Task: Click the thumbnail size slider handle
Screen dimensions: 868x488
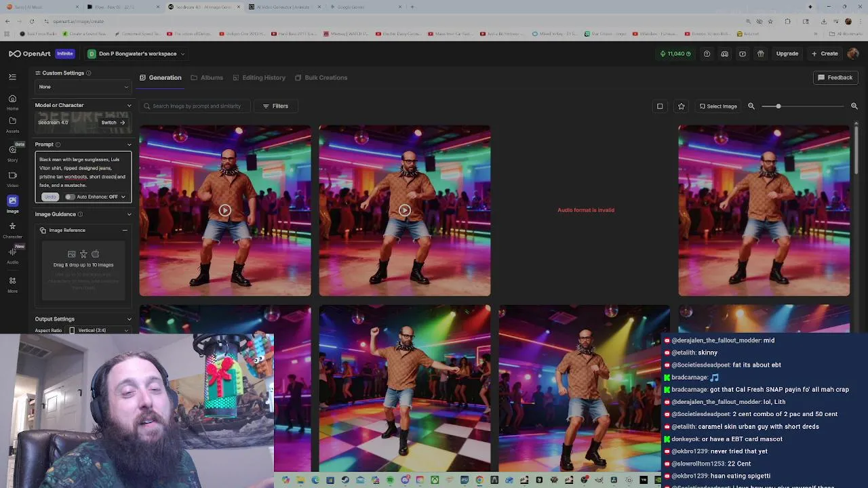Action: 778,106
